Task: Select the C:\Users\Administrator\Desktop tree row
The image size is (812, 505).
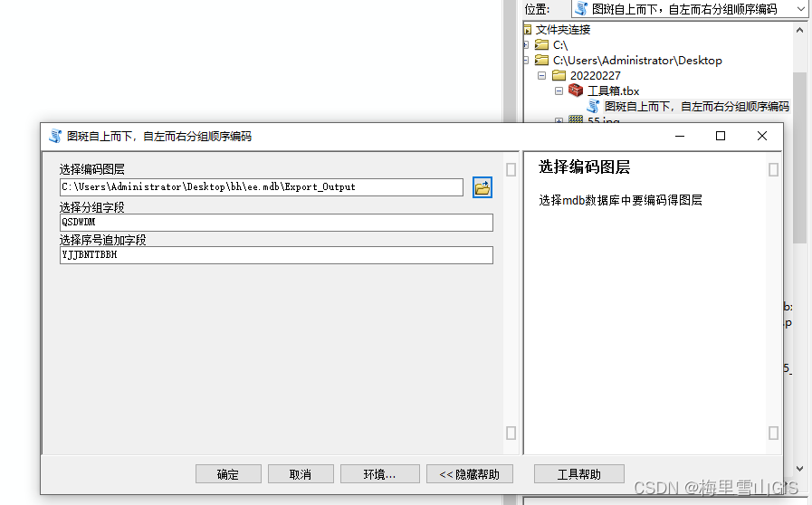Action: (637, 60)
